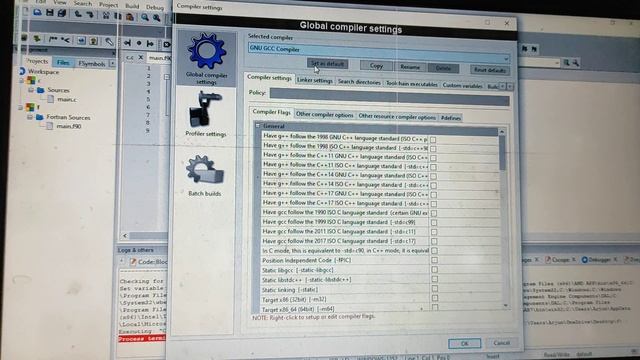Viewport: 640px width, 360px height.
Task: Enable Static libgcc checkbox
Action: [x=435, y=270]
